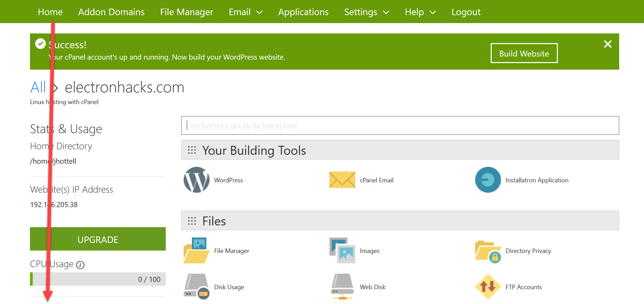Open the Applications menu item
The width and height of the screenshot is (644, 304).
pyautogui.click(x=304, y=12)
